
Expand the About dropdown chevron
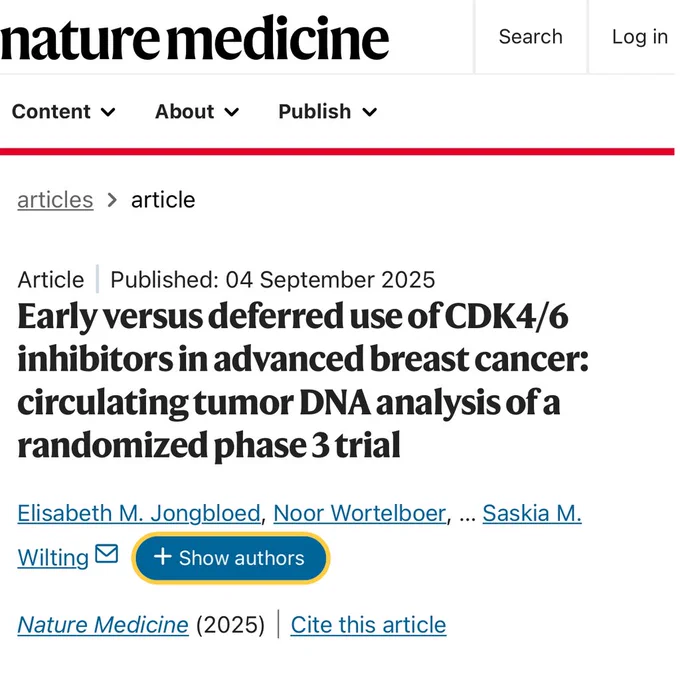pos(232,112)
